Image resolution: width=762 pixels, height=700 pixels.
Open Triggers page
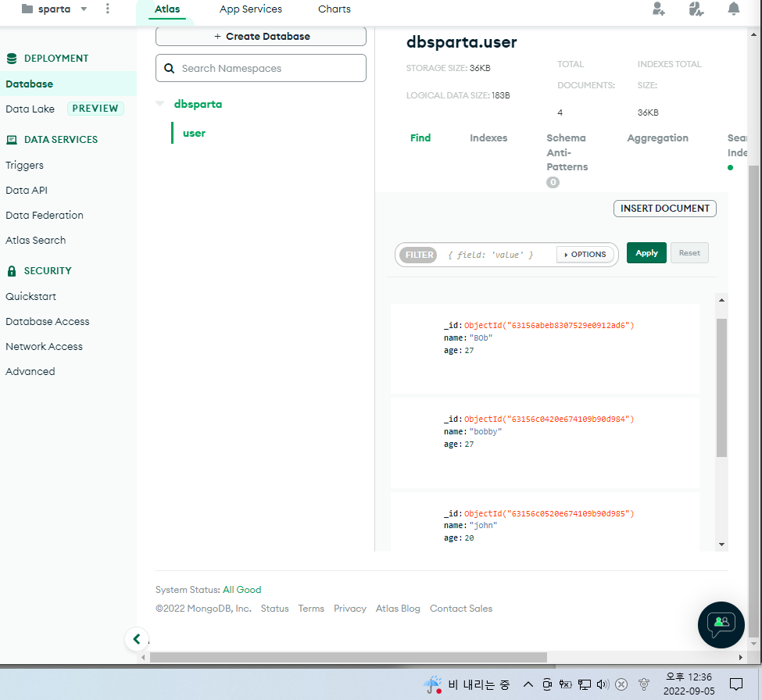(x=24, y=165)
